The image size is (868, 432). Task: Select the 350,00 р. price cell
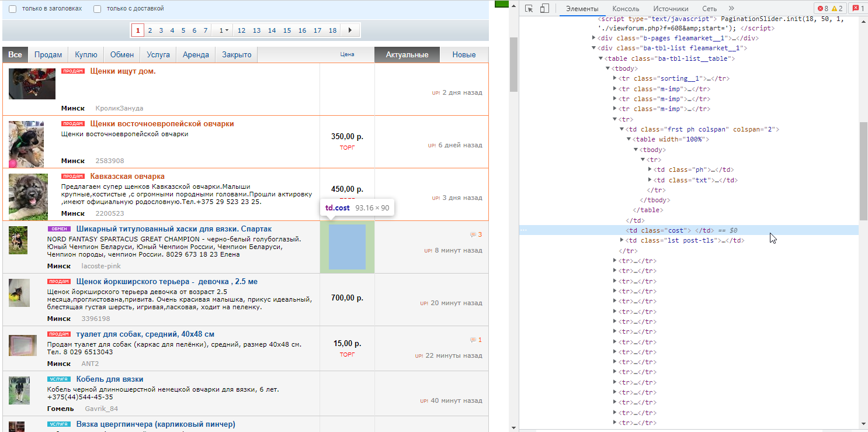click(x=347, y=136)
